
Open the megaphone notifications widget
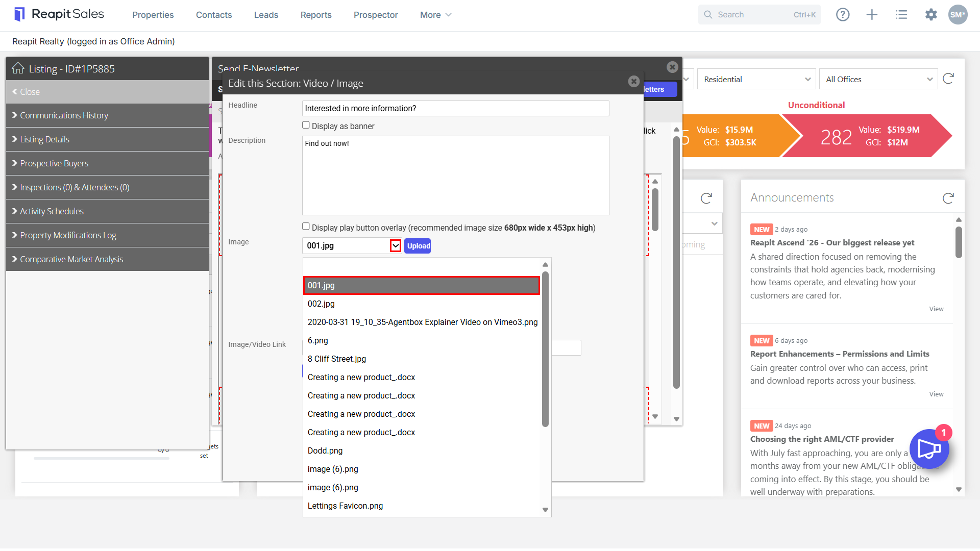click(929, 449)
